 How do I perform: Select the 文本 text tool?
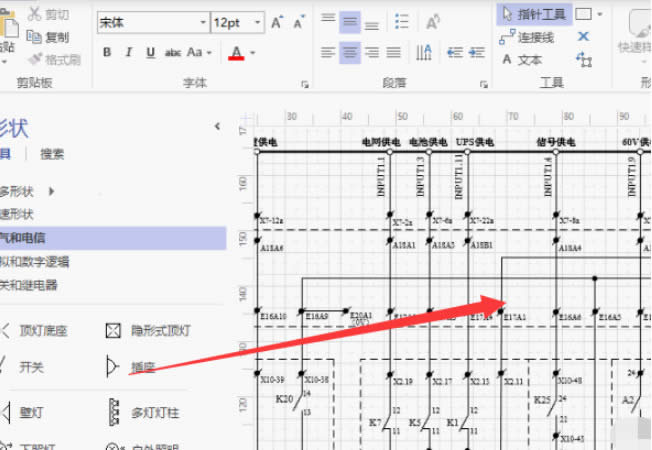[x=521, y=60]
